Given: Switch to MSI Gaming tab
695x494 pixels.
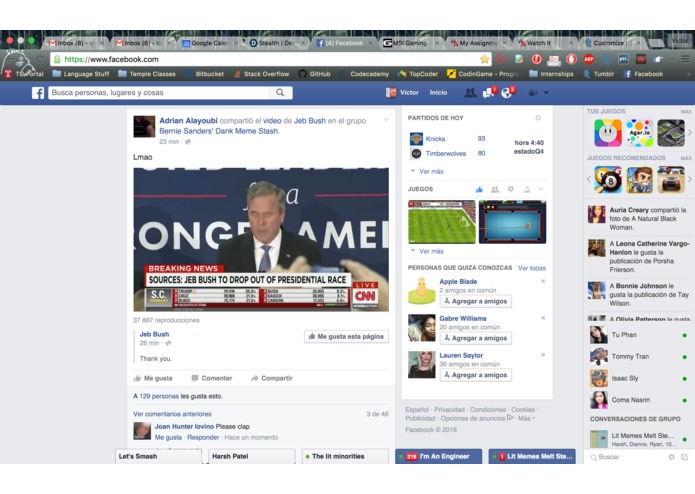Looking at the screenshot, I should 411,43.
